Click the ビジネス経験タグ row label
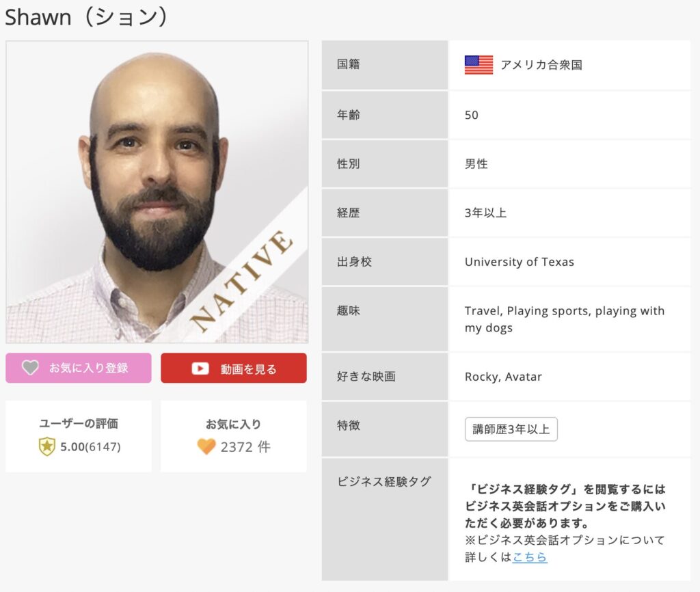 tap(384, 481)
